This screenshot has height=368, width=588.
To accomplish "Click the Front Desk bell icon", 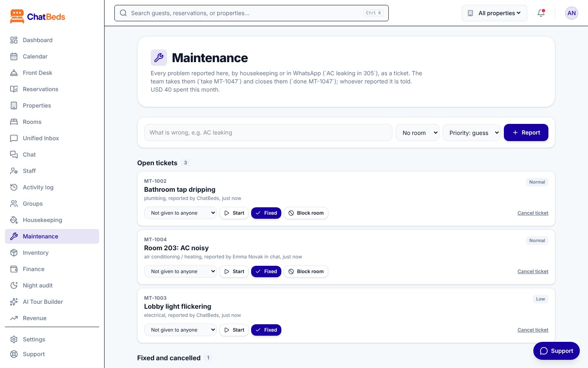I will click(14, 73).
